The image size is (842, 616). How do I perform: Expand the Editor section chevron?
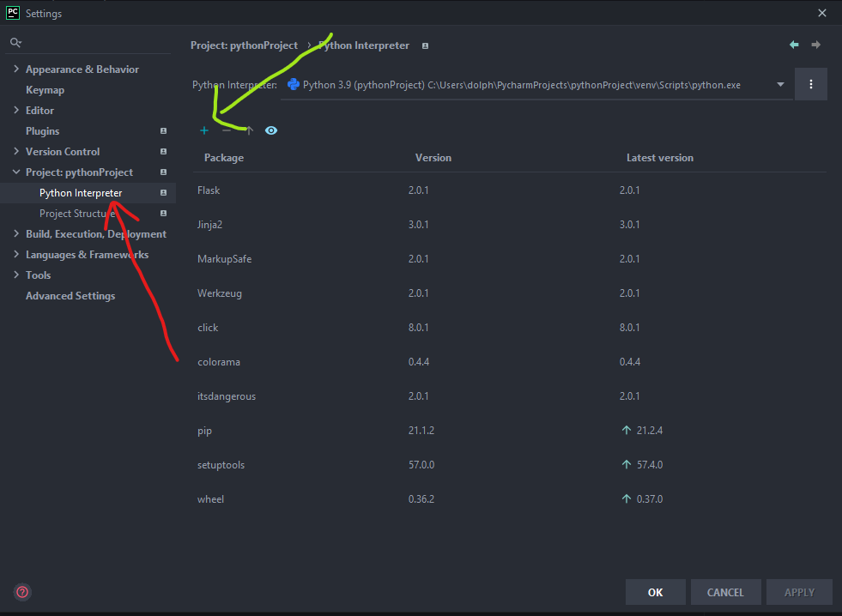[16, 110]
